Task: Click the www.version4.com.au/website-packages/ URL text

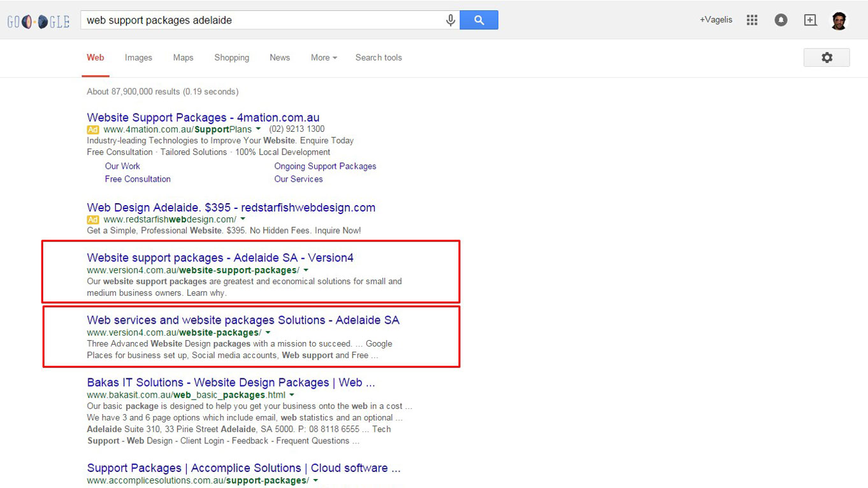Action: 174,333
